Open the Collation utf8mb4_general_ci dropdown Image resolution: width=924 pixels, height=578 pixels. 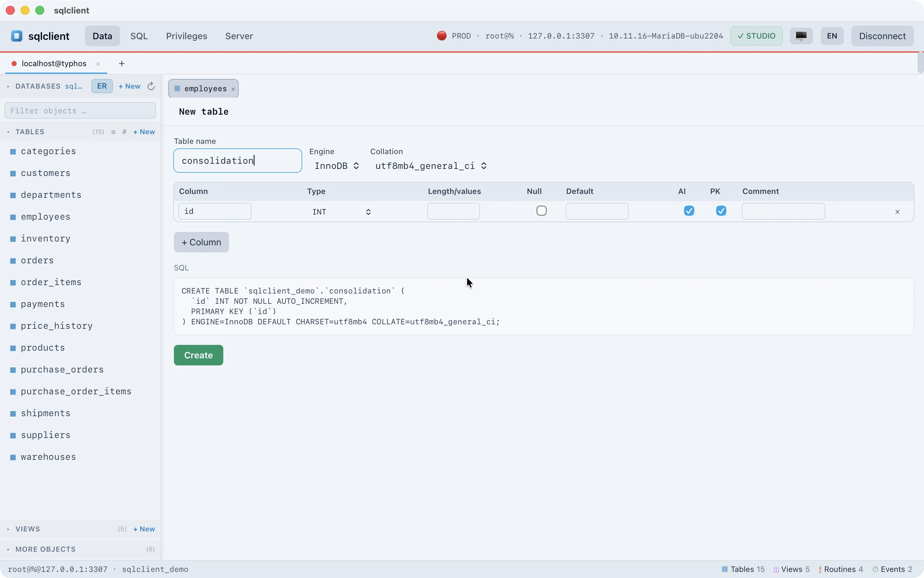click(x=431, y=166)
